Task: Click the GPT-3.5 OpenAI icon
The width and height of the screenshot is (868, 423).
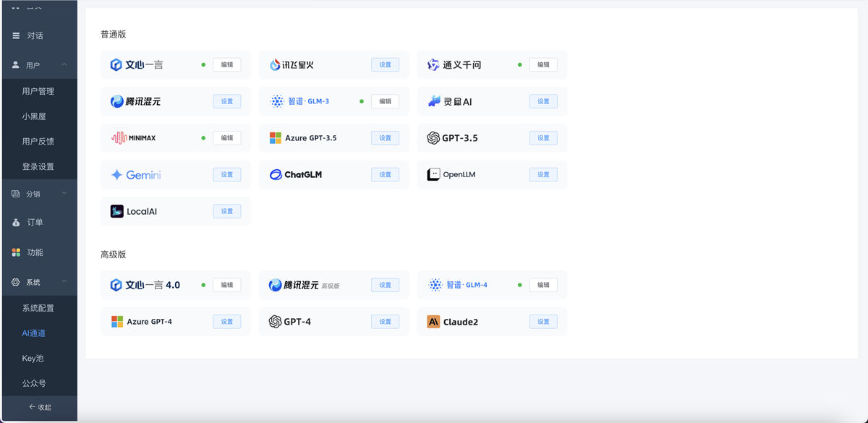Action: pyautogui.click(x=432, y=137)
